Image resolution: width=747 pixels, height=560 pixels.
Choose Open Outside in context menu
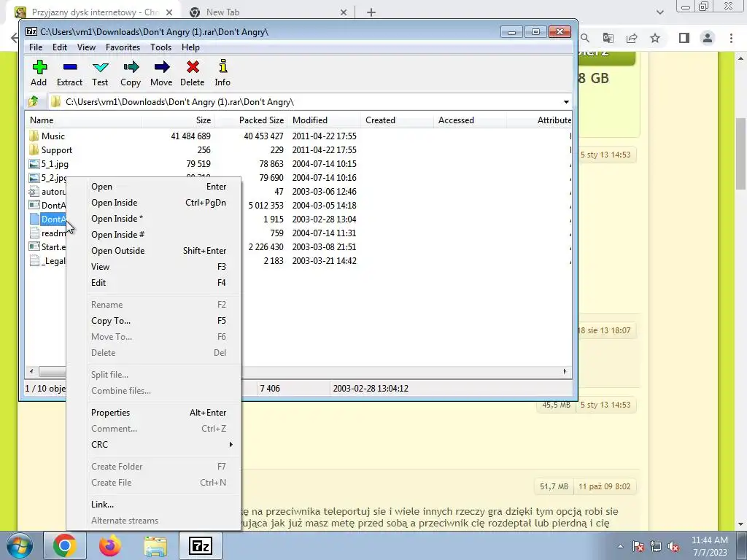pyautogui.click(x=153, y=251)
